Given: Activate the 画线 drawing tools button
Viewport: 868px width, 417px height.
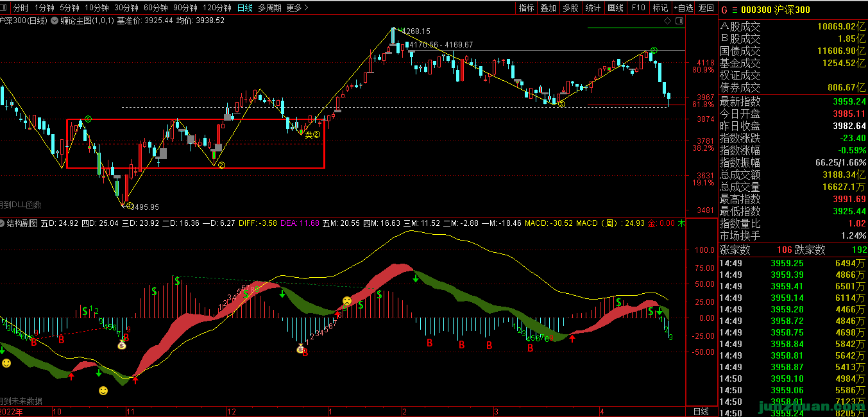Looking at the screenshot, I should click(615, 8).
